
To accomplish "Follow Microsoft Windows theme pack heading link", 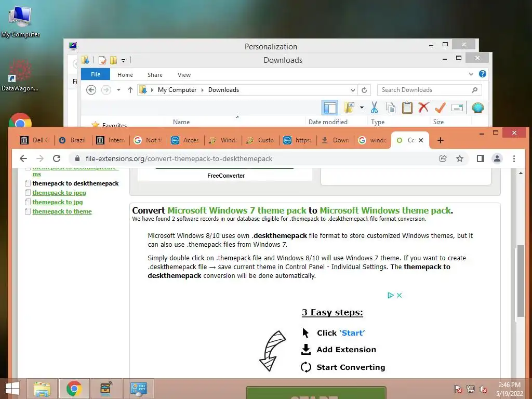I will click(x=385, y=210).
